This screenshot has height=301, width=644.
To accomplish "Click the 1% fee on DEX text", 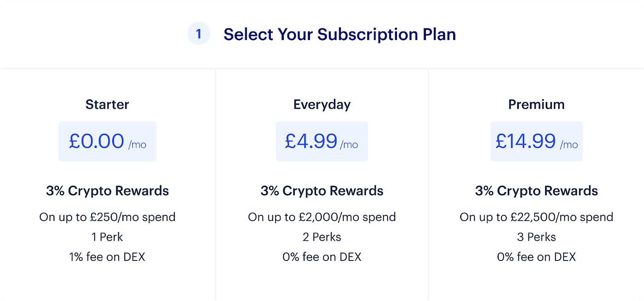I will [x=107, y=257].
